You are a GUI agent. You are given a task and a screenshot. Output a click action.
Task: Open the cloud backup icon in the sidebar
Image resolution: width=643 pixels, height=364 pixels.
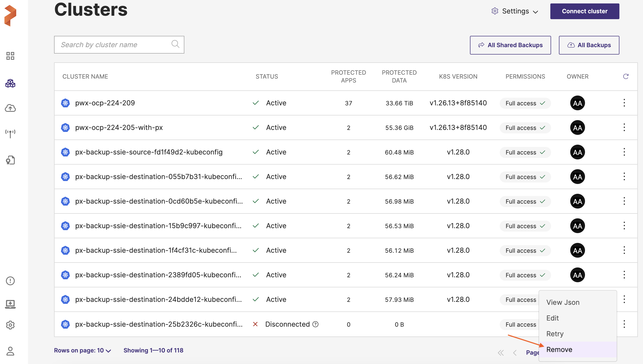click(10, 108)
